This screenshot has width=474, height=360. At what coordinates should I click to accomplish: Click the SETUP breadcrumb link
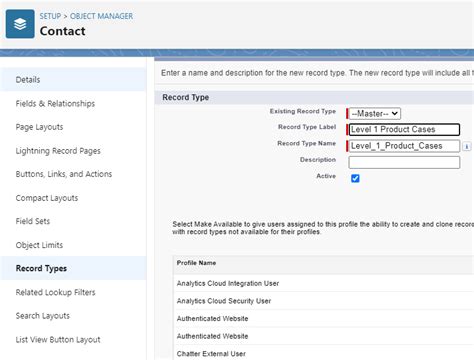[50, 16]
